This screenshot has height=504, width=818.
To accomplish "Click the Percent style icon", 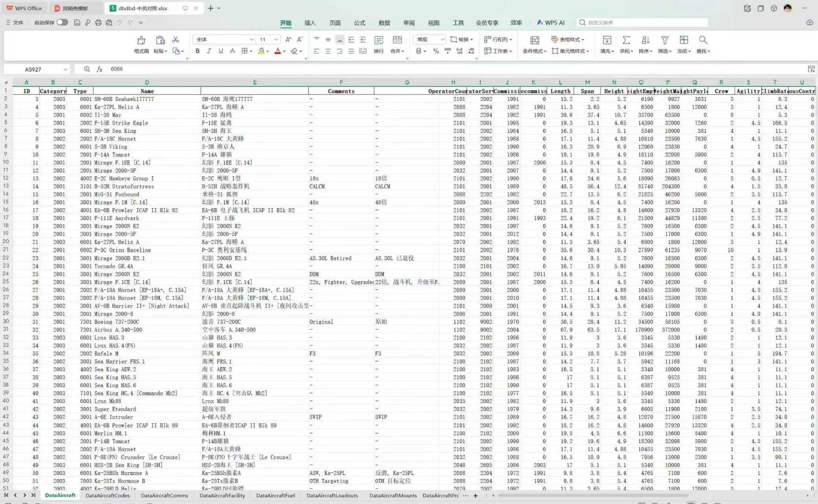I will [436, 51].
